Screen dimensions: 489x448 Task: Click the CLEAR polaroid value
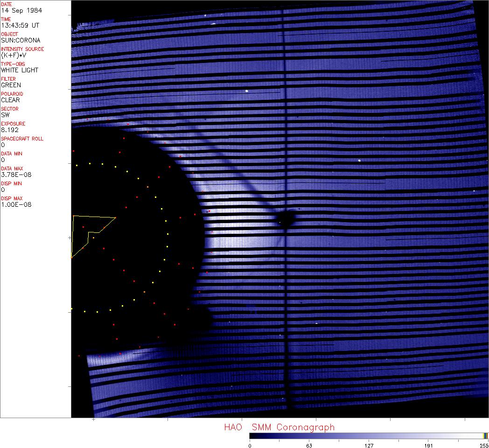pos(10,100)
